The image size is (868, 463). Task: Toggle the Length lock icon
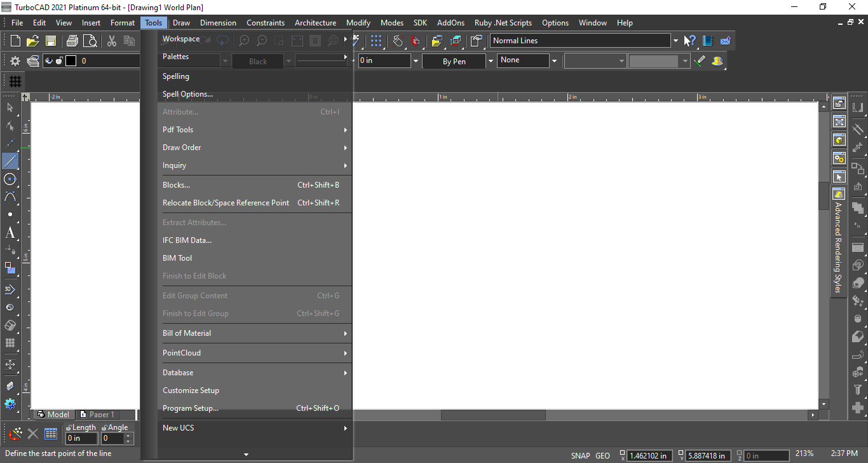(69, 428)
